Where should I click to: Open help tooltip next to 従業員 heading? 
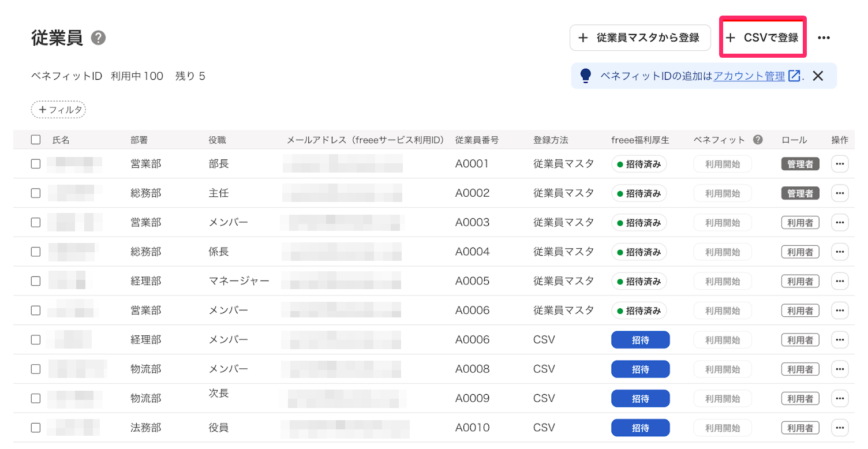(x=98, y=38)
